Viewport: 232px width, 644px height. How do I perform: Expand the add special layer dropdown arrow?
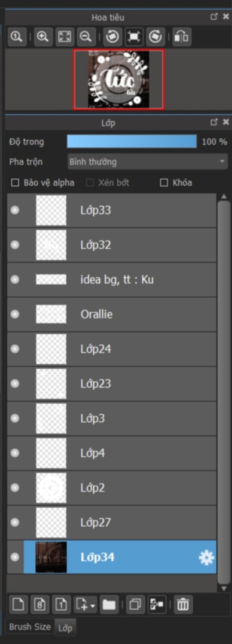pyautogui.click(x=92, y=605)
